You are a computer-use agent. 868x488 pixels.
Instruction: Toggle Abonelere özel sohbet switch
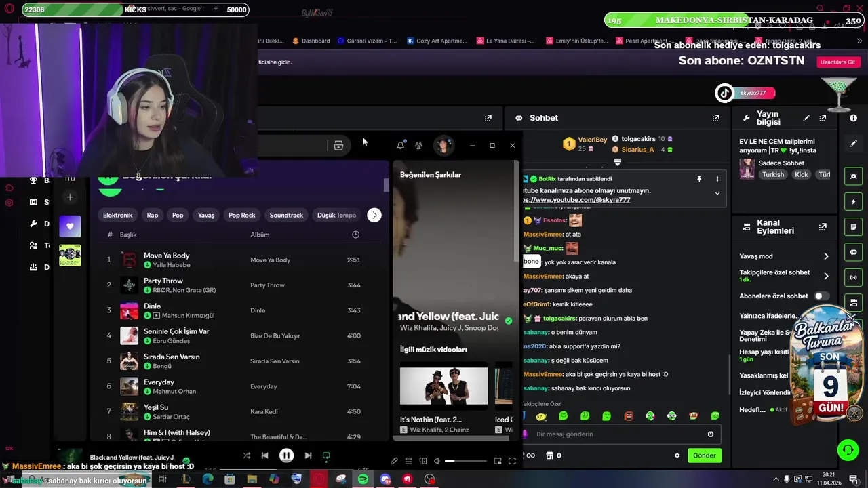(x=821, y=296)
